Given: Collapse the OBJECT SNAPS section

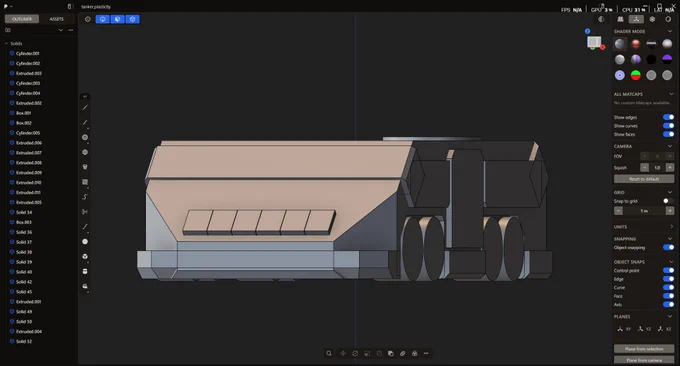Looking at the screenshot, I should 671,262.
